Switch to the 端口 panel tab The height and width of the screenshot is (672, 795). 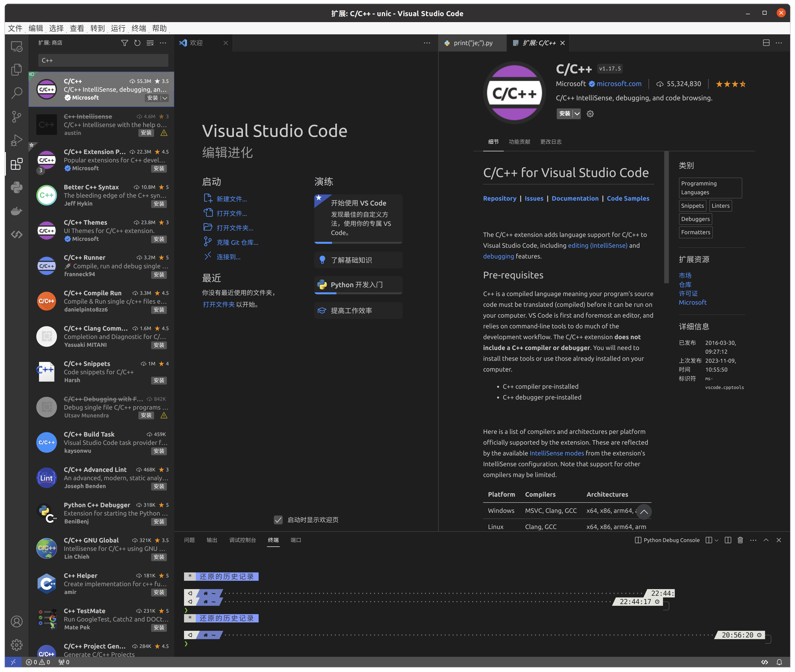click(x=296, y=540)
